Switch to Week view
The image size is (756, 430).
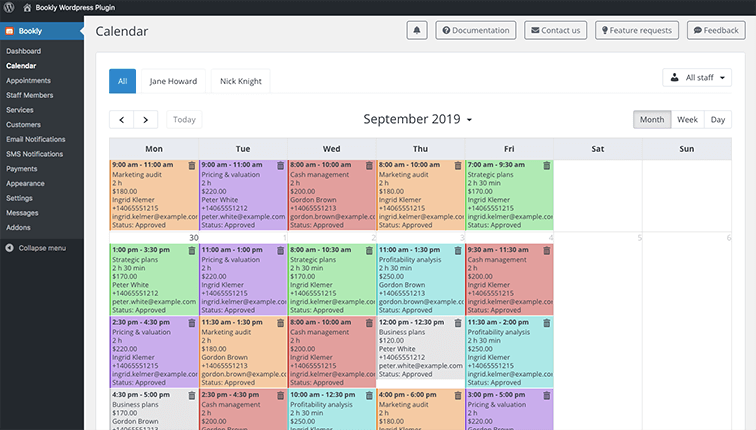(x=687, y=120)
